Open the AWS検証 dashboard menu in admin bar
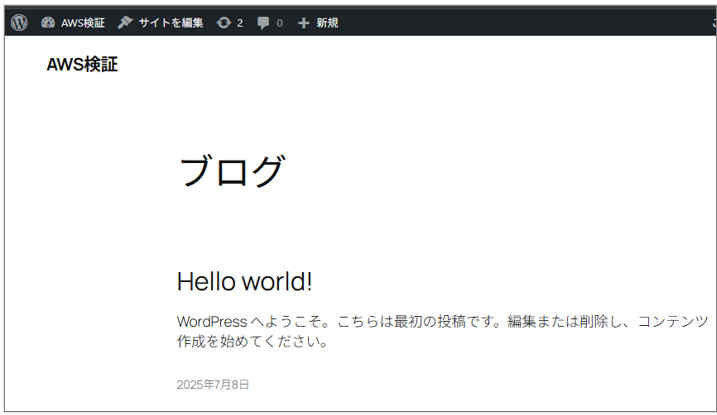Viewport: 717px width, 415px height. point(73,23)
